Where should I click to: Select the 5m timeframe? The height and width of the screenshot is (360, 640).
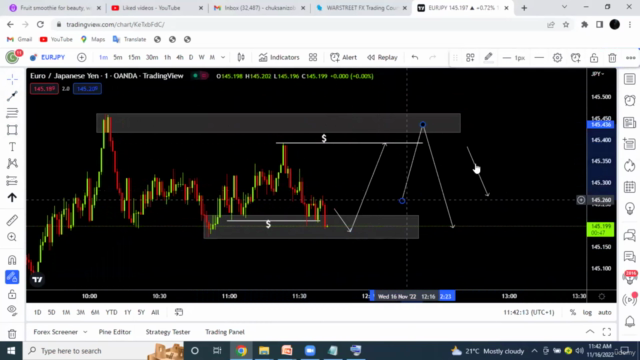(x=118, y=58)
